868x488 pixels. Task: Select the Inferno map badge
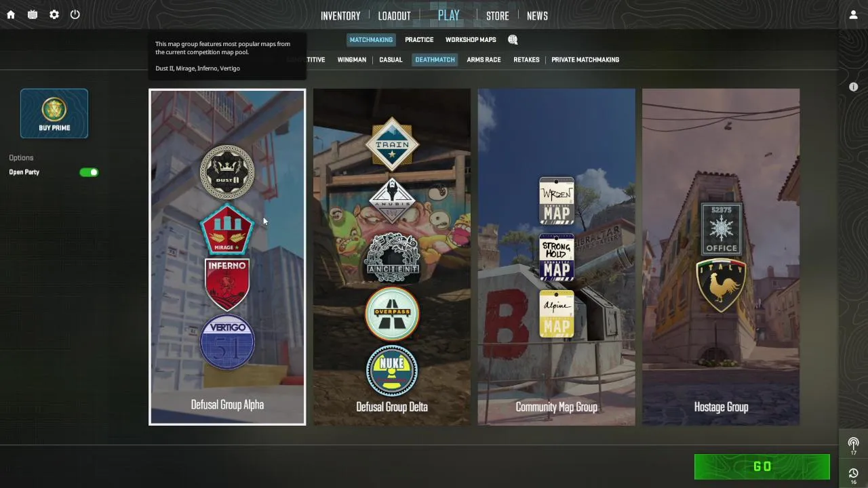point(227,284)
